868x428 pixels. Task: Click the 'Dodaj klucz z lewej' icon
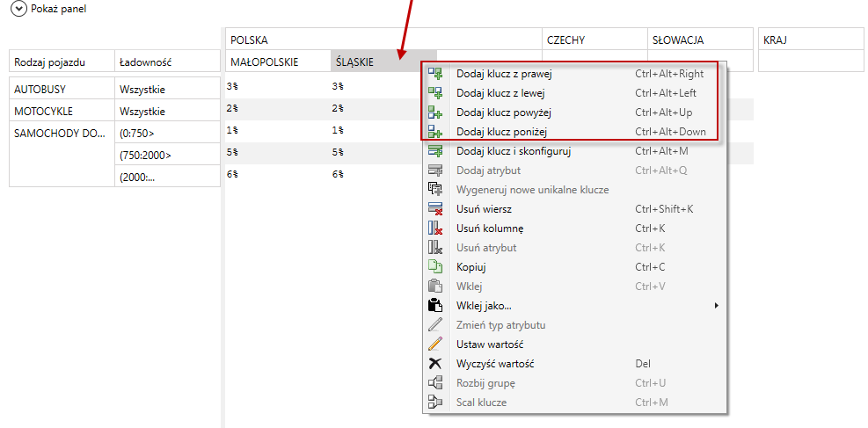435,93
